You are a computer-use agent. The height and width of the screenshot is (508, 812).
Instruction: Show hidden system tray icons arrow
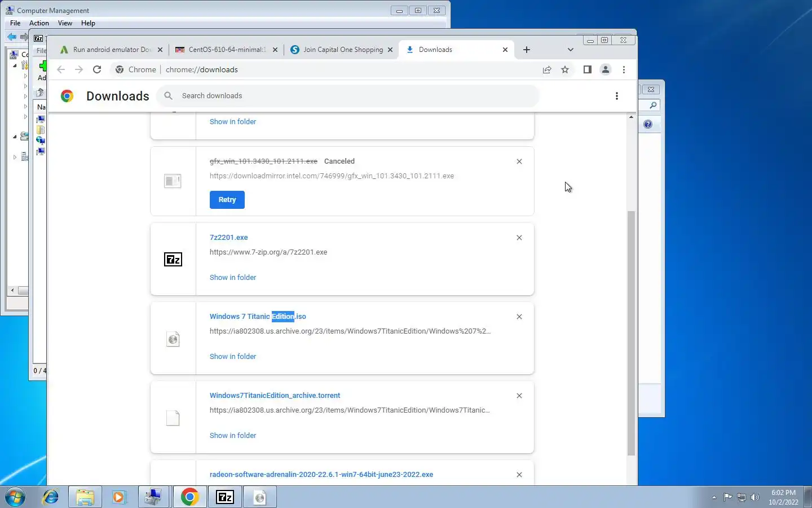(x=714, y=497)
